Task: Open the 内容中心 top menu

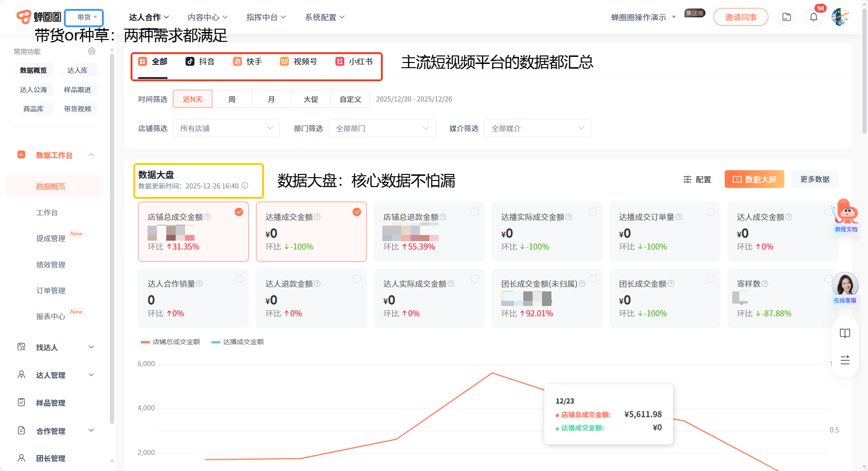Action: [x=208, y=17]
